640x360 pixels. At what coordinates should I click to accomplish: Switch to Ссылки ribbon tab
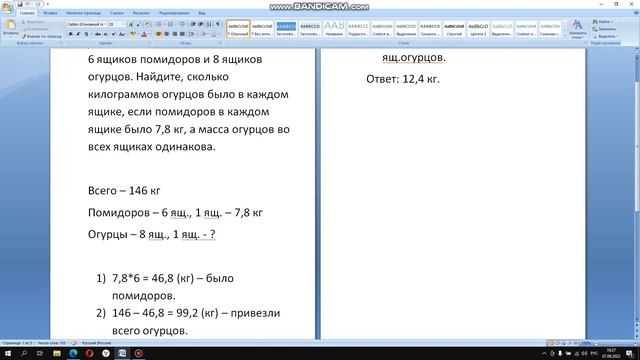[x=117, y=13]
